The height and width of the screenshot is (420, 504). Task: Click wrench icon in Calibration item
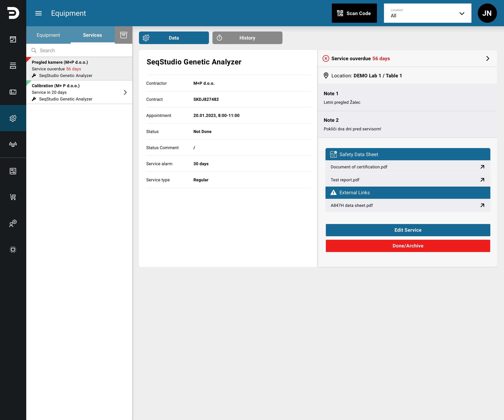[34, 99]
